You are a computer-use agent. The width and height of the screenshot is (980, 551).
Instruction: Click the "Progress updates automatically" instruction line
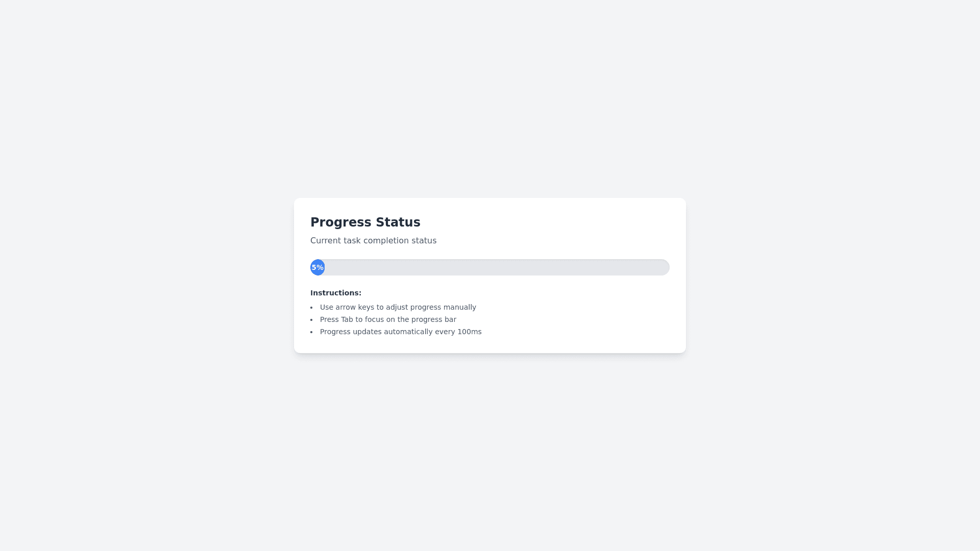click(x=401, y=332)
